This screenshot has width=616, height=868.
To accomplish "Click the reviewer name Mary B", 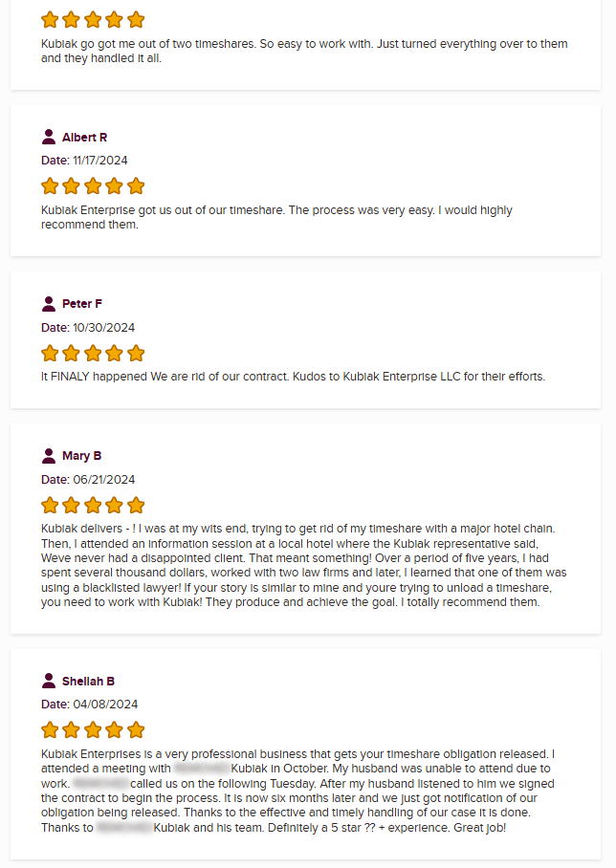I will [x=81, y=456].
